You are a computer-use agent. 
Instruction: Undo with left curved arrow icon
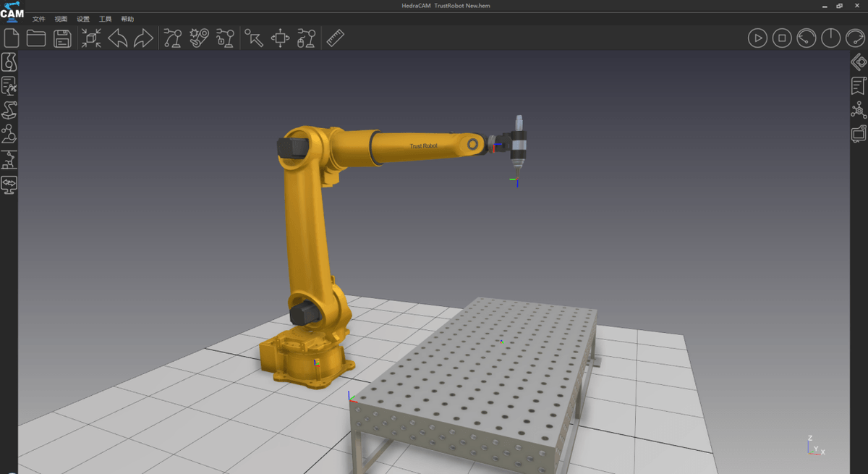click(118, 38)
